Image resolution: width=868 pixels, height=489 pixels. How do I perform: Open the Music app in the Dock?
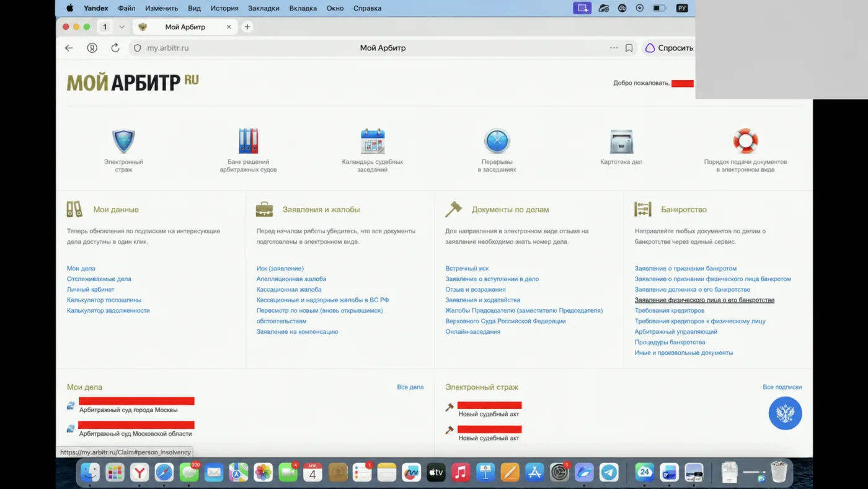(461, 473)
